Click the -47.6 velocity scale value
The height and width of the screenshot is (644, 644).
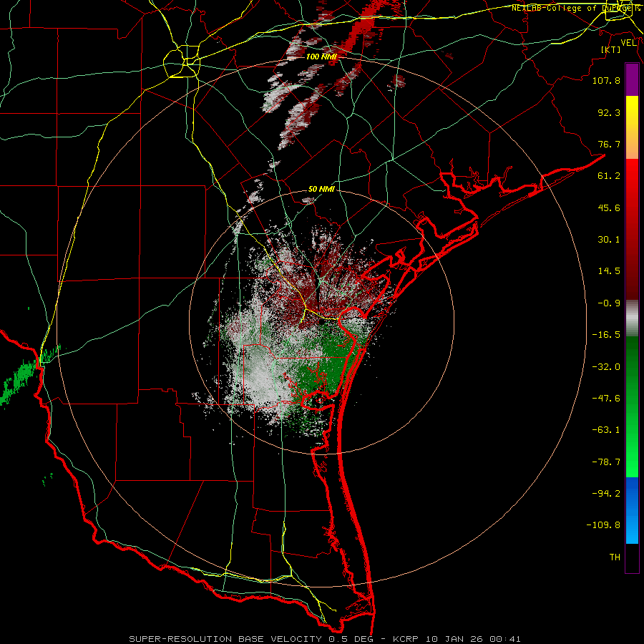tap(606, 399)
